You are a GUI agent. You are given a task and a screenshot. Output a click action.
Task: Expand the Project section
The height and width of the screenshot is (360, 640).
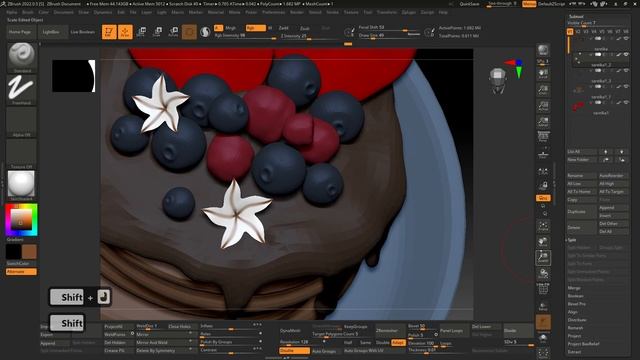click(x=574, y=336)
